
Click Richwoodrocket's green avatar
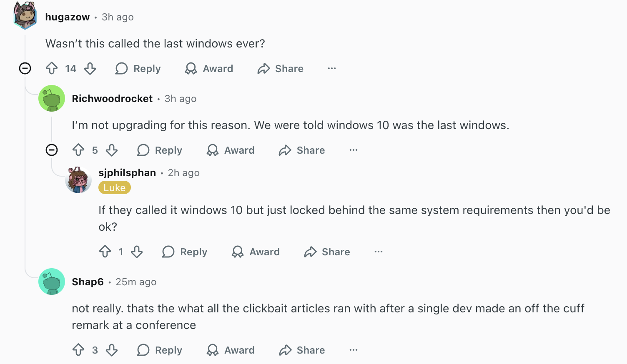click(x=52, y=98)
